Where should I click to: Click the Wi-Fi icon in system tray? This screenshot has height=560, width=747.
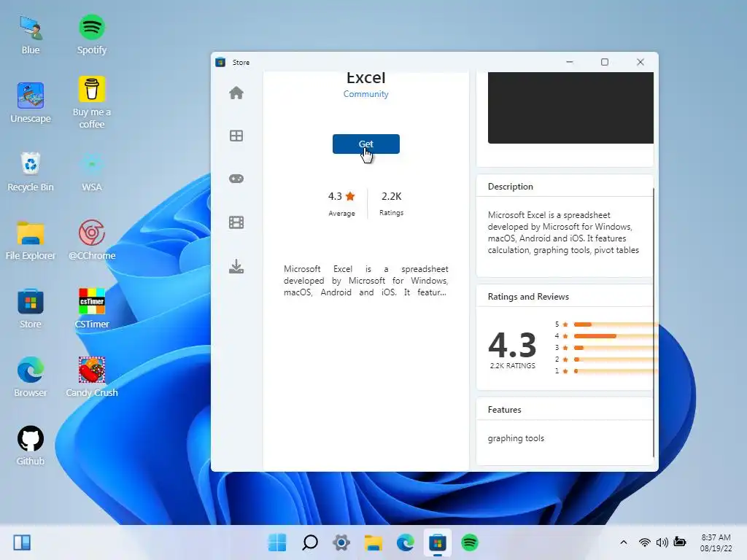(x=645, y=542)
